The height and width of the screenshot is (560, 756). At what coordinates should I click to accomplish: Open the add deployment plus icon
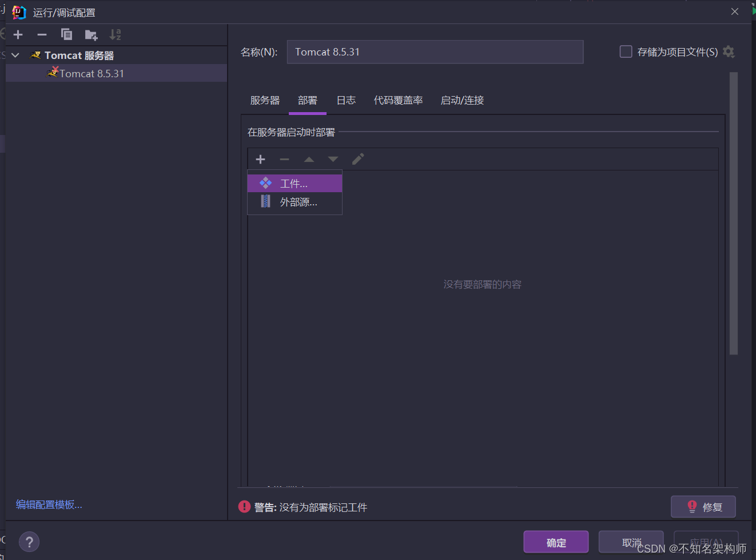[260, 159]
